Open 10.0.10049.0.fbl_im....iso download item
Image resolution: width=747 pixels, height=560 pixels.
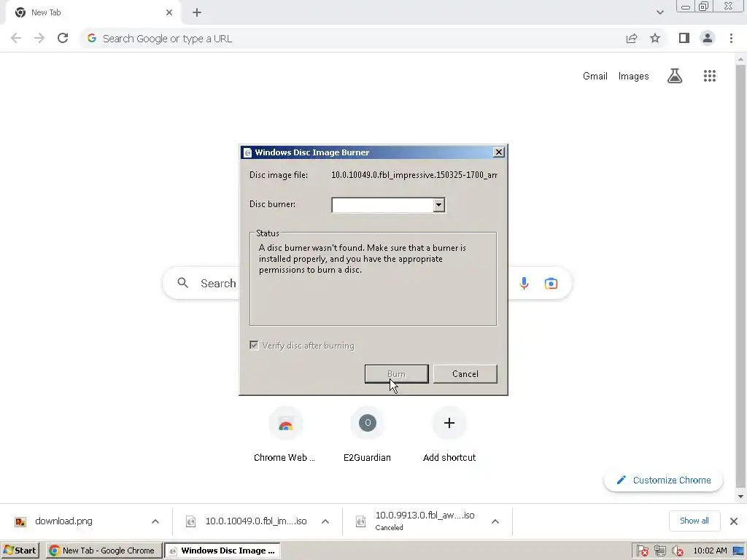click(x=256, y=521)
